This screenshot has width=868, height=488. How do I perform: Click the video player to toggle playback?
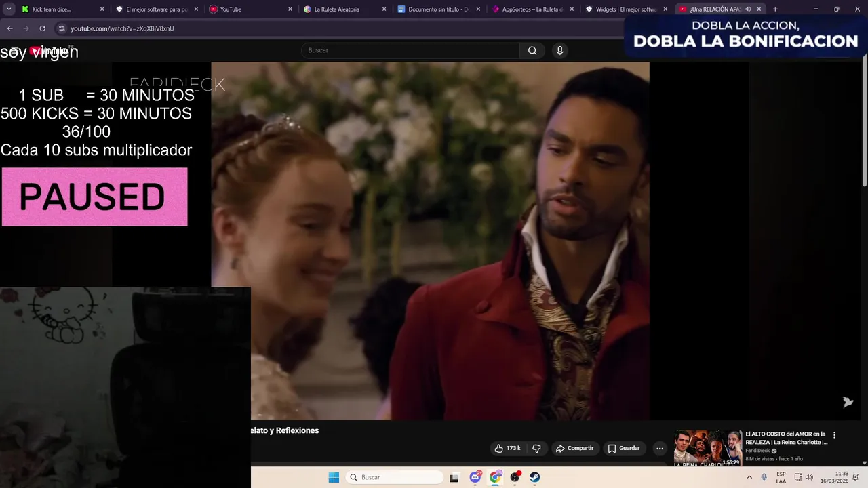pos(430,241)
